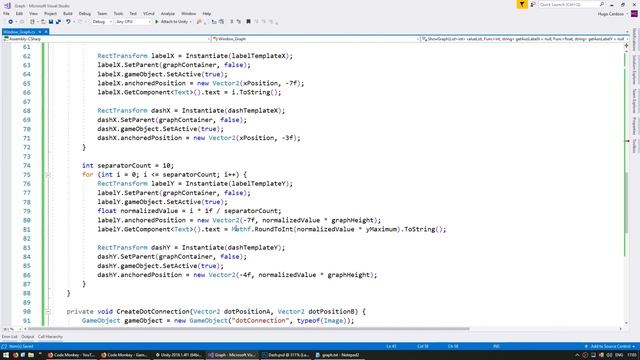640x360 pixels.
Task: Open the Output panel tab
Action: [x=27, y=337]
